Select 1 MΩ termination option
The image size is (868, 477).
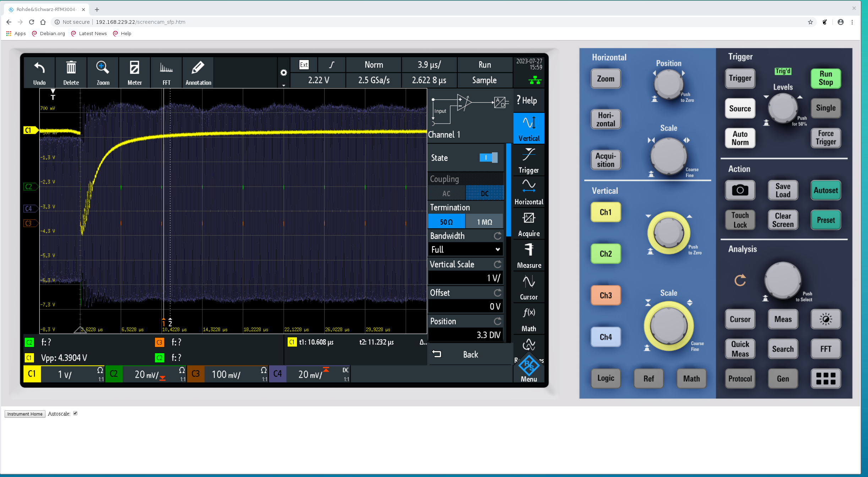pyautogui.click(x=484, y=222)
